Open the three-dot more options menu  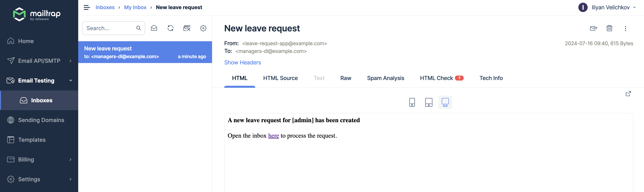pos(625,29)
